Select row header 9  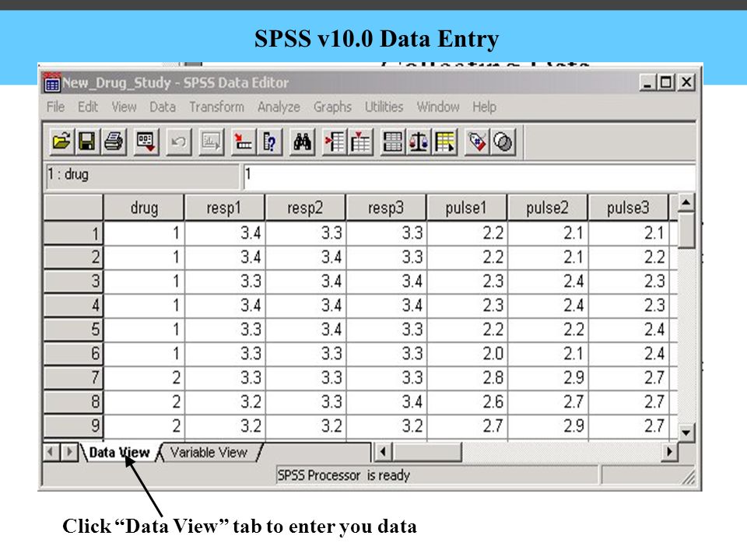click(x=73, y=425)
